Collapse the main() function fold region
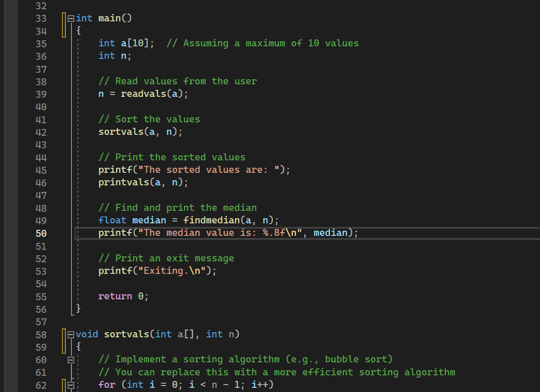 [70, 18]
